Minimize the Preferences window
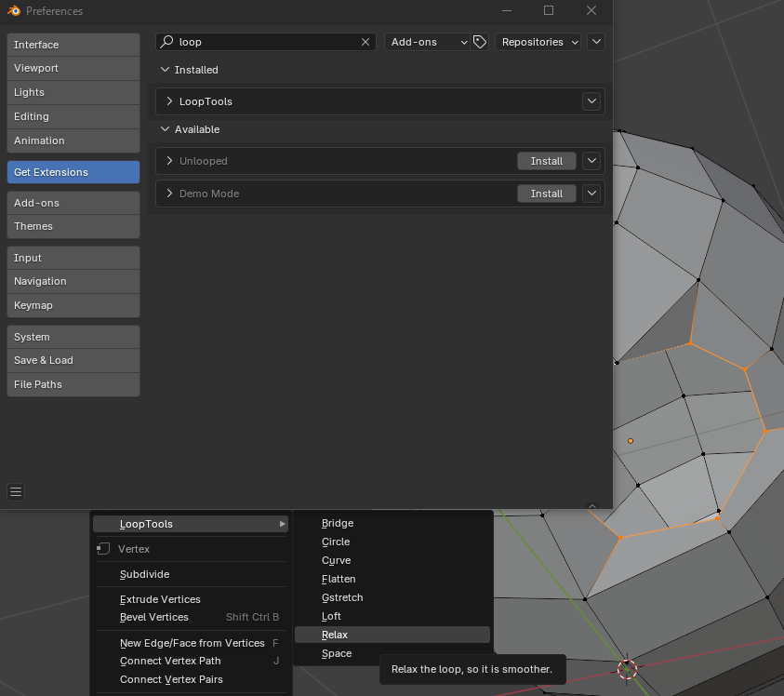The height and width of the screenshot is (696, 784). [507, 10]
